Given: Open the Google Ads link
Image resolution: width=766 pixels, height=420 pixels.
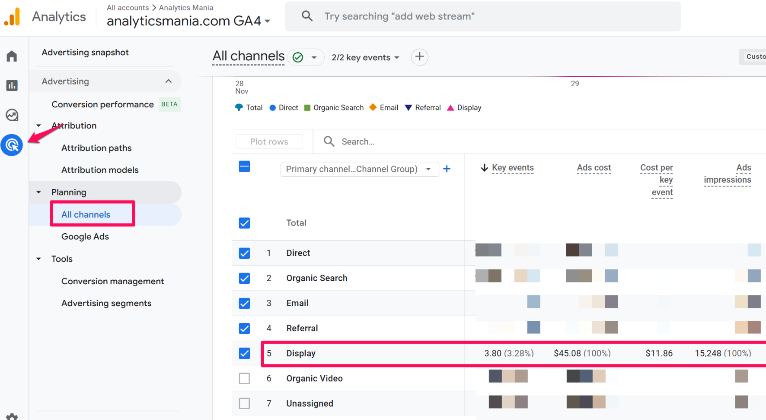Looking at the screenshot, I should 85,237.
